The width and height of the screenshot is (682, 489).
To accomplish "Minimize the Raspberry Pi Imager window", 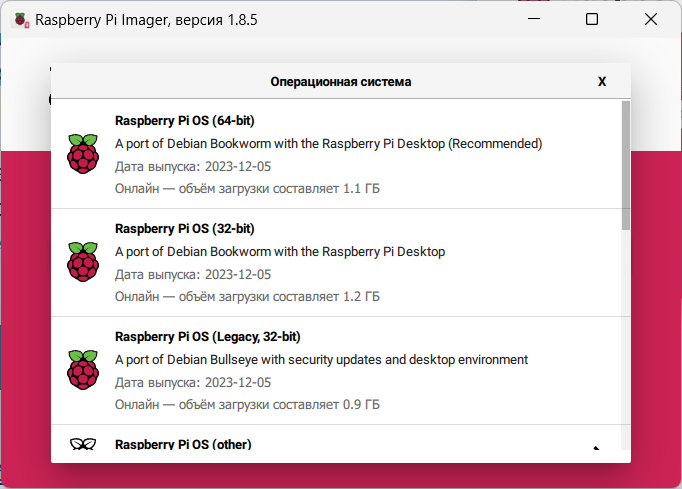I will coord(534,19).
